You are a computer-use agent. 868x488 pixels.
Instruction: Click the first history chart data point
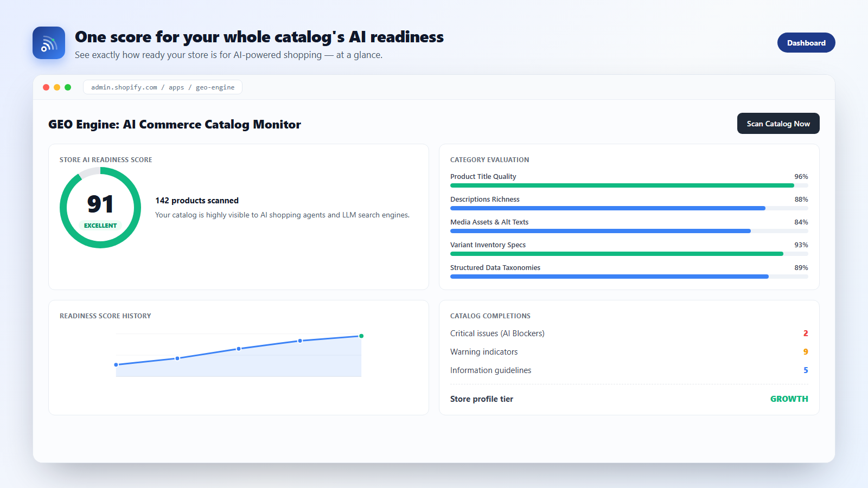pos(116,365)
